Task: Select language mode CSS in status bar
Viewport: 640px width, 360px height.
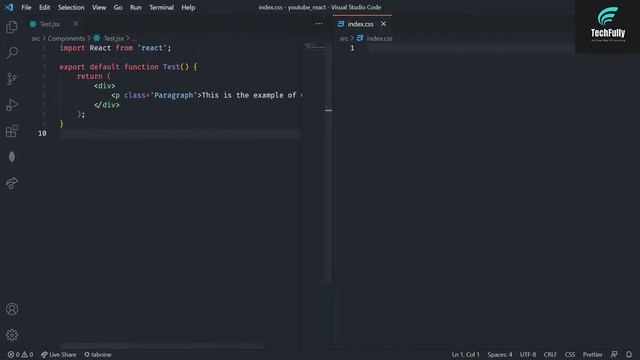Action: [x=570, y=355]
